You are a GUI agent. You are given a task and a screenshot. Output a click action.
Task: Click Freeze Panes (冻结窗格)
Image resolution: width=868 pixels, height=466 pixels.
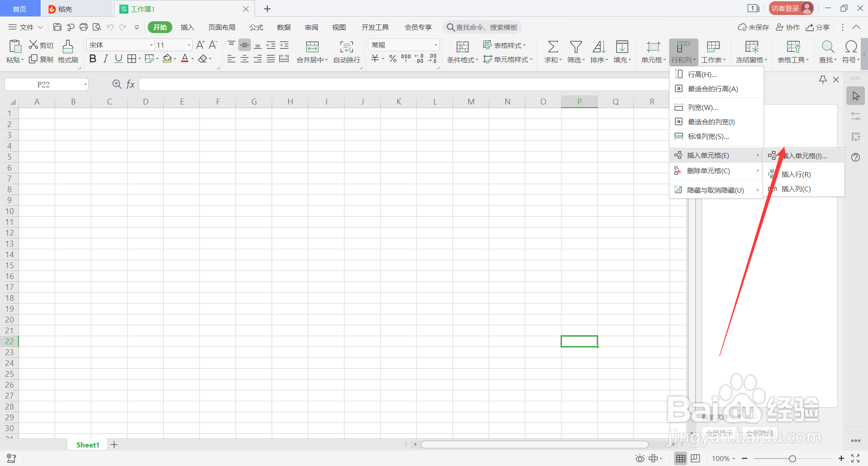click(751, 52)
